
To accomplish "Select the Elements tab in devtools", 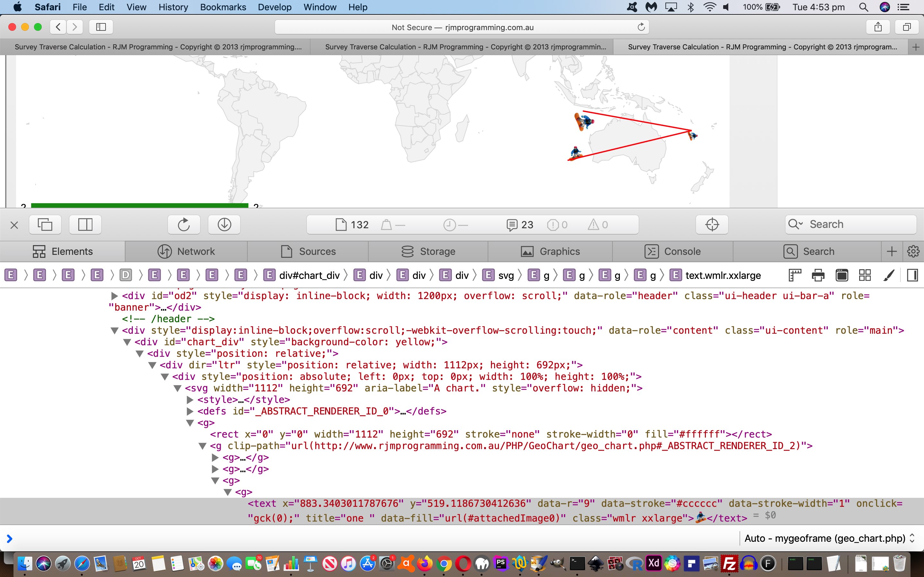I will point(63,251).
